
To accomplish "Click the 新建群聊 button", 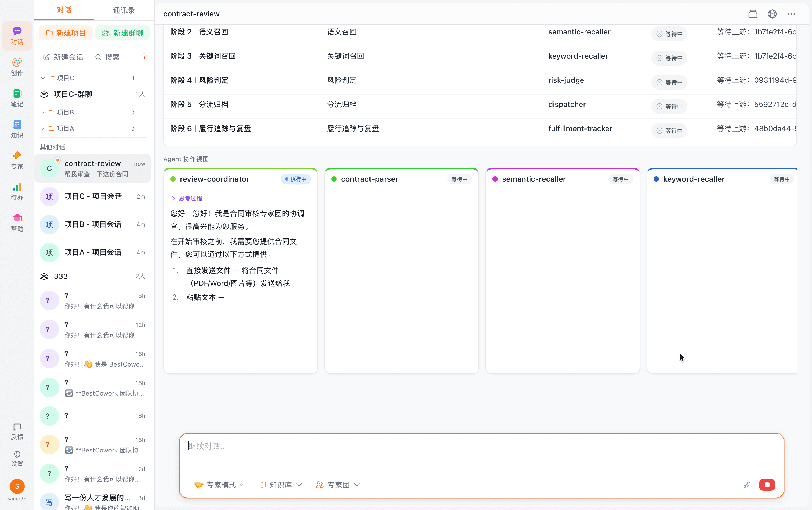I will click(x=123, y=33).
